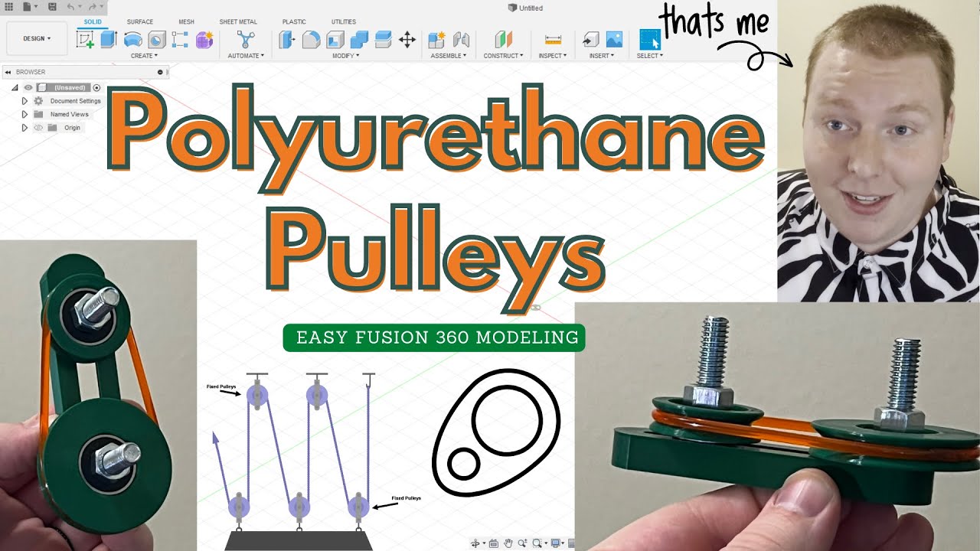Screen dimensions: 980x551
Task: Open the Orbit type dropdown arrow
Action: [483, 544]
